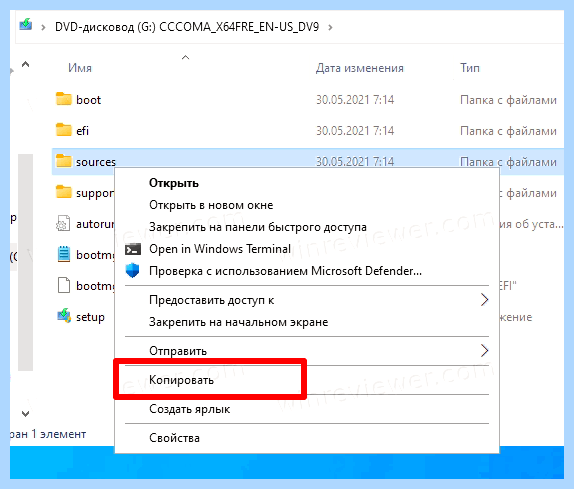574x489 pixels.
Task: Click the efi row type Папка с файлами
Action: point(508,131)
